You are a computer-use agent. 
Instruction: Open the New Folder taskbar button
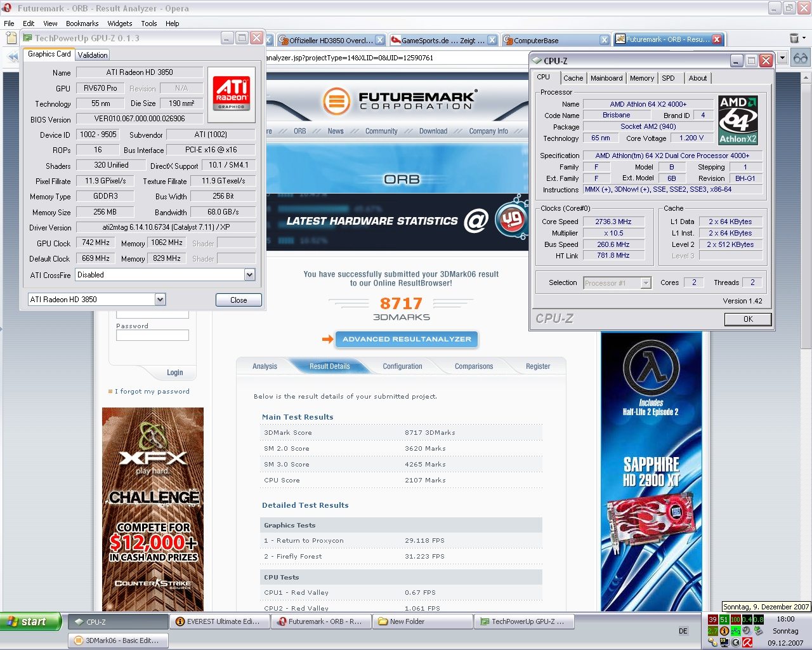coord(422,621)
